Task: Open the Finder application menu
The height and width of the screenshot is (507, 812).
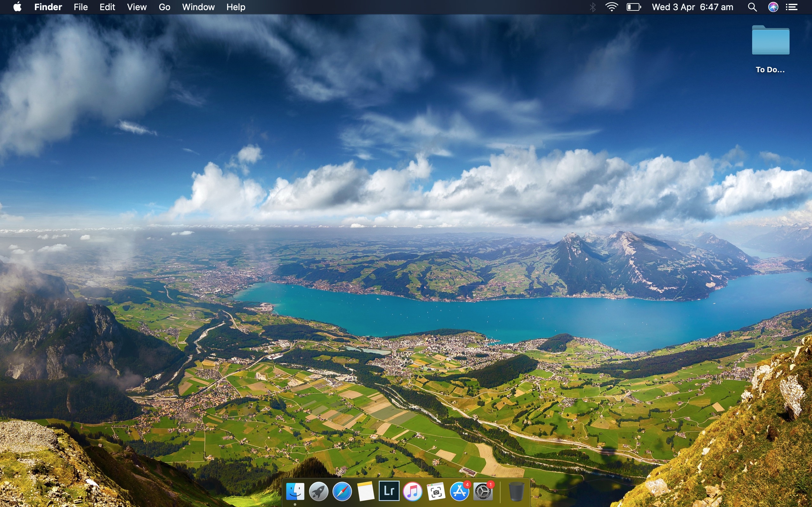Action: (48, 7)
